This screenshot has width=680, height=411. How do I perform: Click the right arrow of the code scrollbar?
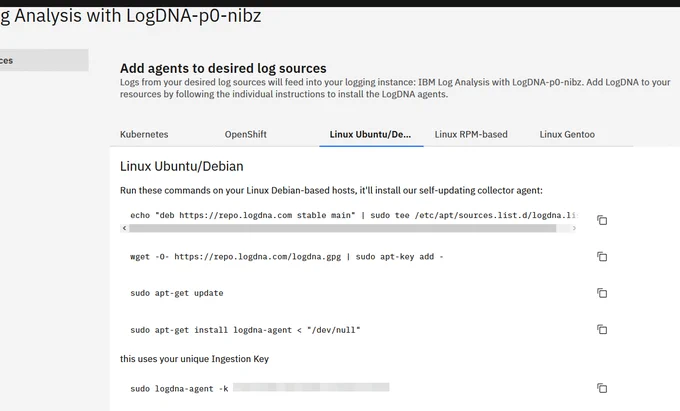(x=574, y=228)
